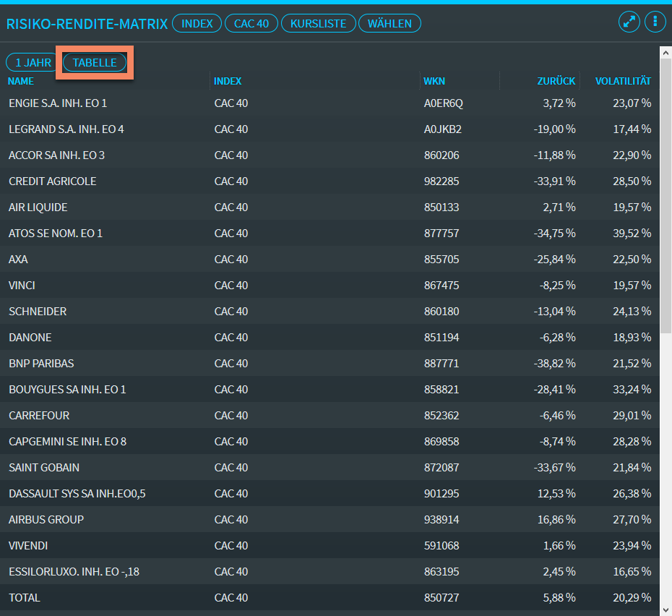Click the expand widget arrows icon
This screenshot has height=616, width=672.
pyautogui.click(x=629, y=22)
